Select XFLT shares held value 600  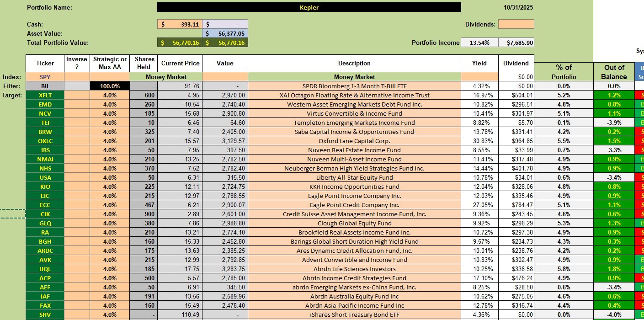pyautogui.click(x=144, y=95)
